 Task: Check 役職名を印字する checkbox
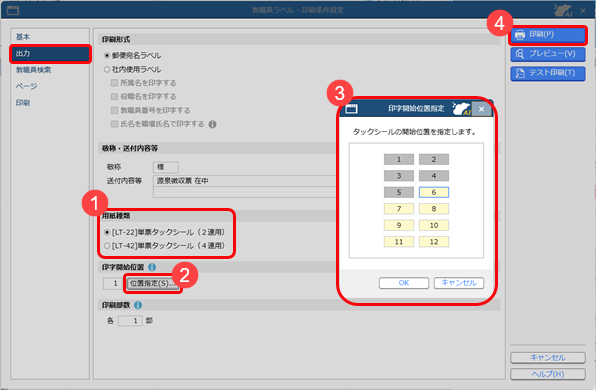click(114, 97)
